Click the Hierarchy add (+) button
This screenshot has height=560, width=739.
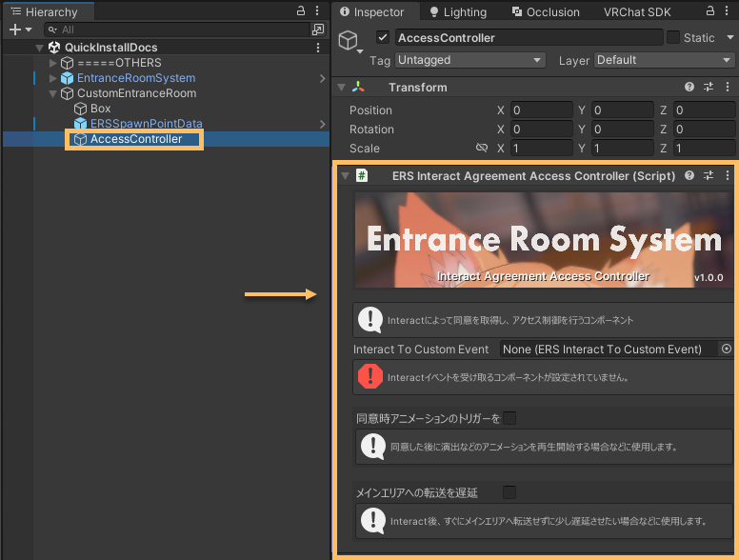(x=17, y=30)
